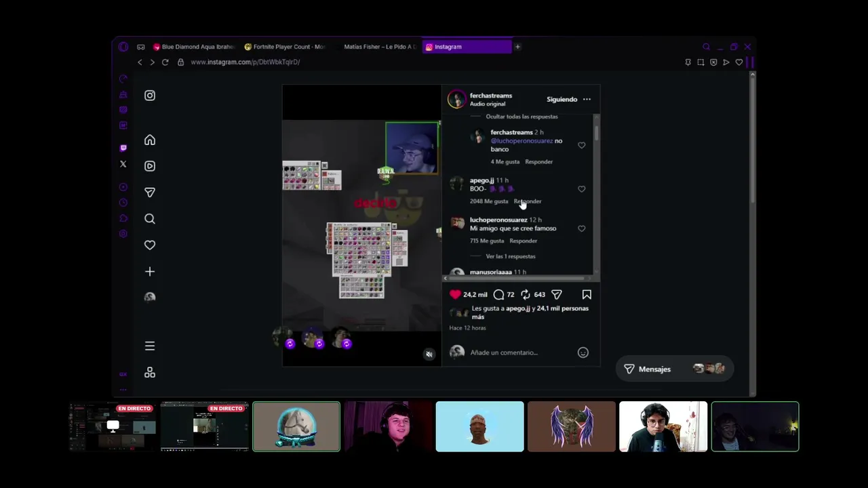868x488 pixels.
Task: Open ferchastreams profile from post header
Action: tap(491, 96)
